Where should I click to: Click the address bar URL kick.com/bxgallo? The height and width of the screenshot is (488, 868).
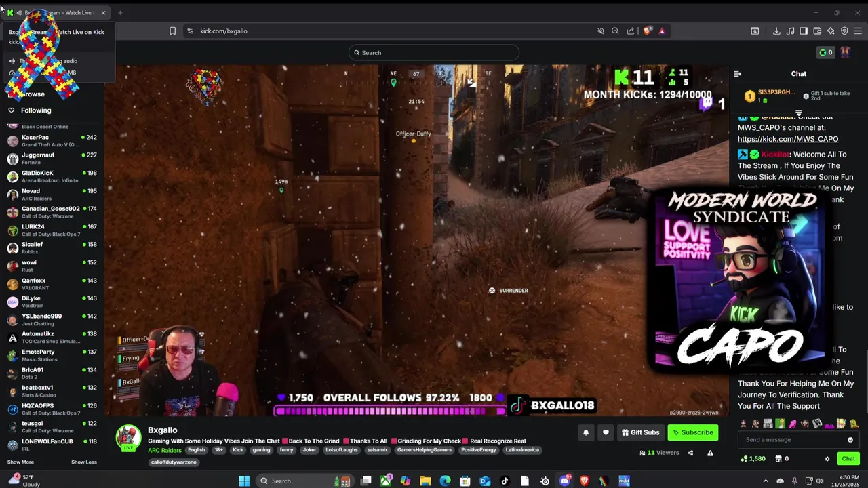coord(224,30)
